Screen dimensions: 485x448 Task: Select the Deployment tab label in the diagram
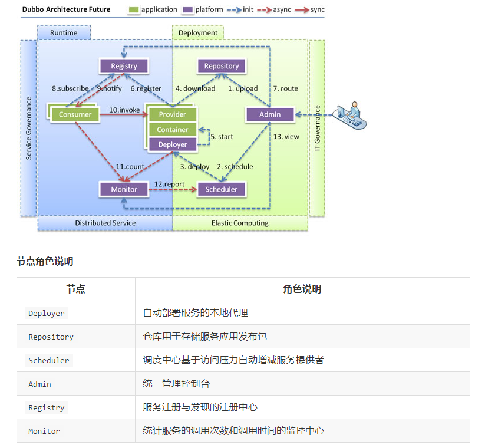point(198,33)
